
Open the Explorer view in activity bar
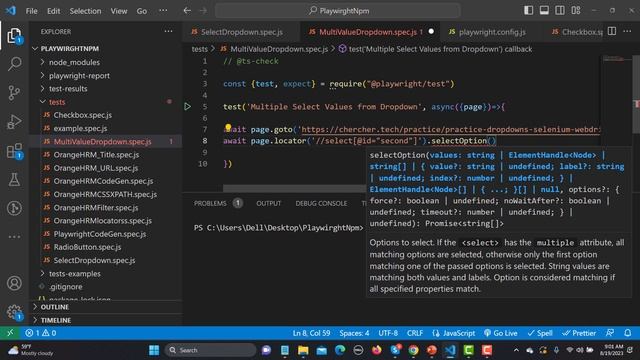14,36
